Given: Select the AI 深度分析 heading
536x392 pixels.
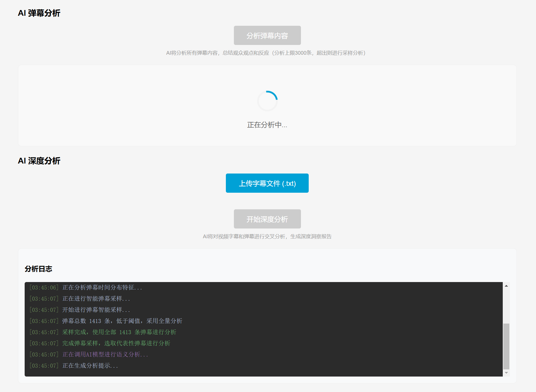Looking at the screenshot, I should tap(39, 161).
